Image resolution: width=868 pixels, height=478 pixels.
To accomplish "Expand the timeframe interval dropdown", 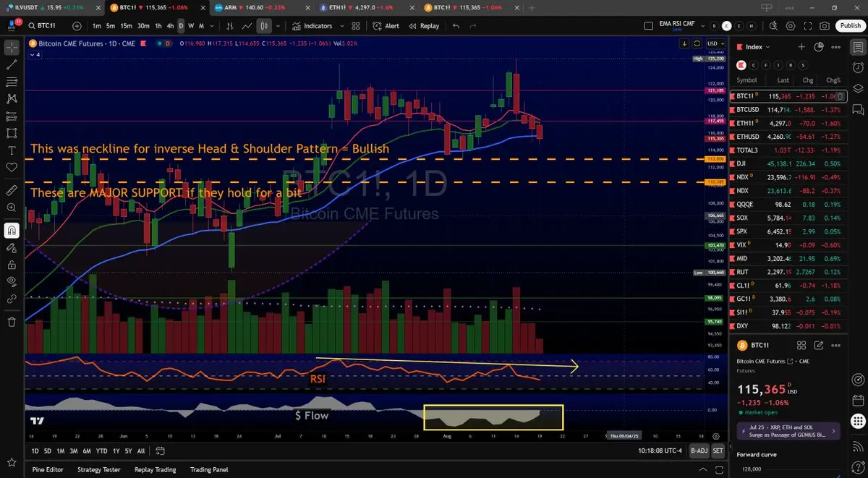I will [211, 26].
